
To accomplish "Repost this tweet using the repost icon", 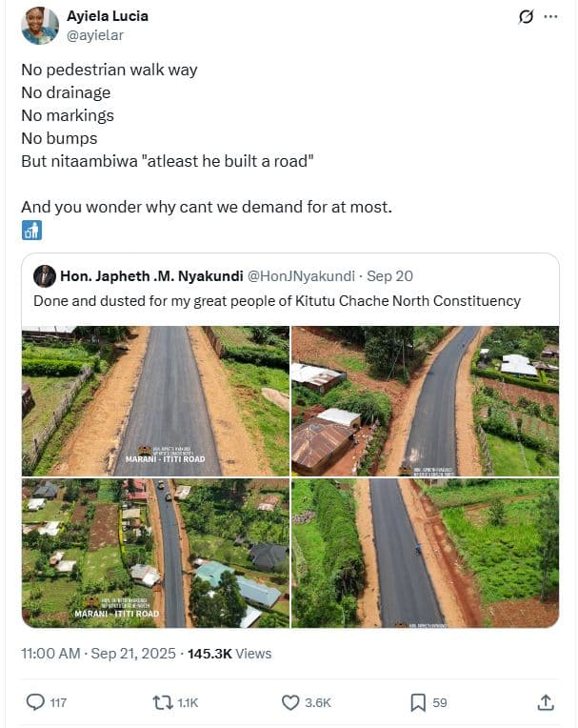I will pos(163,702).
